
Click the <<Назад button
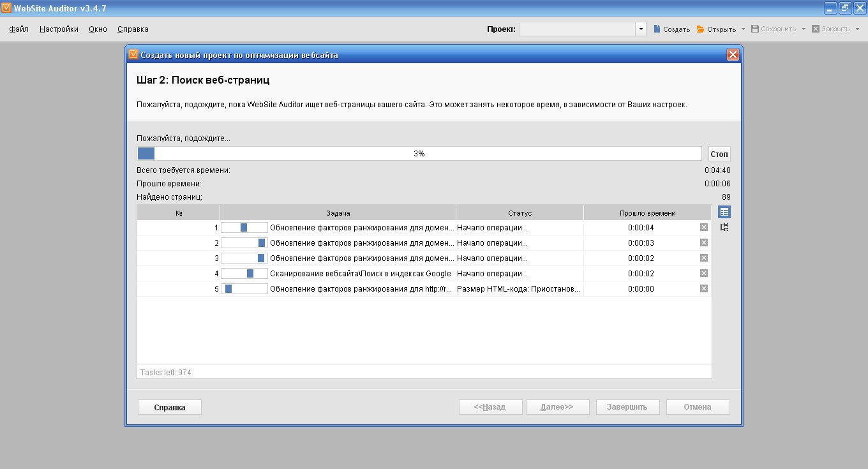[x=491, y=407]
